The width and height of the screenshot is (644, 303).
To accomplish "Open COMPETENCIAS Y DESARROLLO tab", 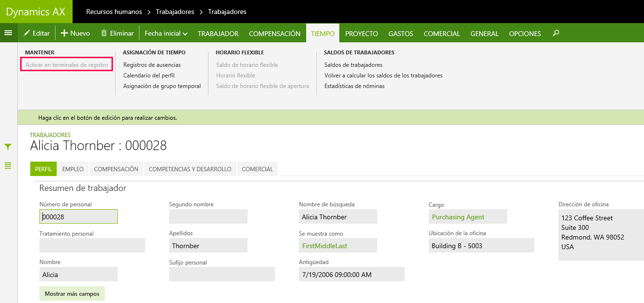I will (x=190, y=169).
